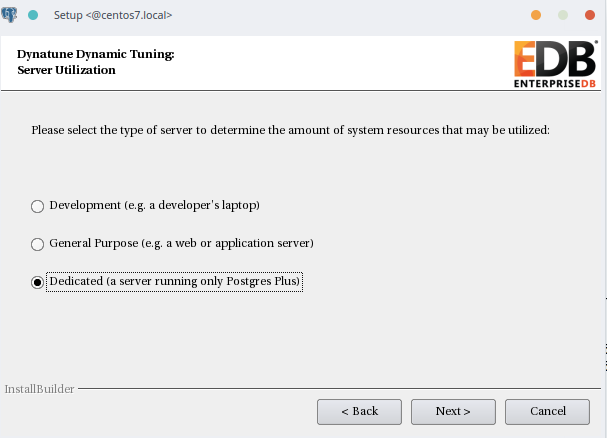The height and width of the screenshot is (438, 607).
Task: Click the InstallBuilder label at bottom left
Action: (39, 389)
